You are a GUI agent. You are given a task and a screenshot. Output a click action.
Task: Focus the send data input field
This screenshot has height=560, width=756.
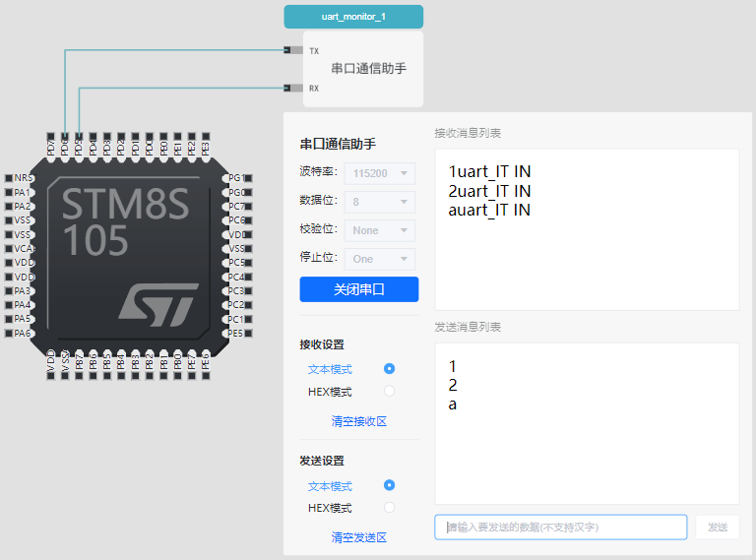click(x=561, y=528)
